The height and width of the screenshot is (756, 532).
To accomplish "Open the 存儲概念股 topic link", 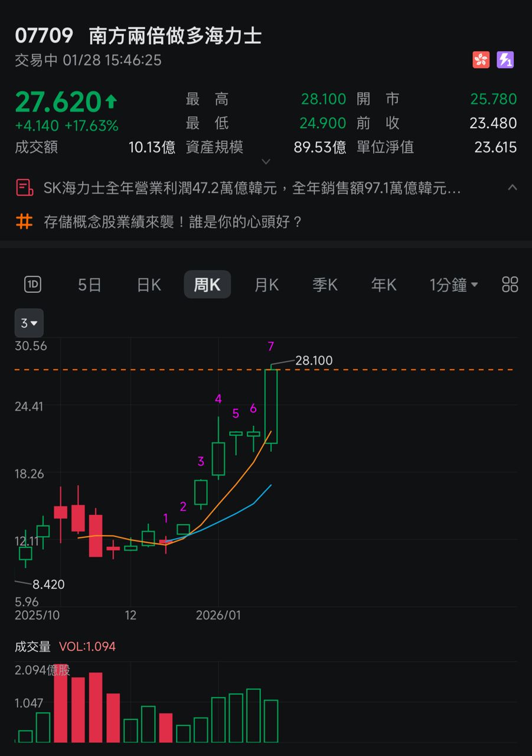I will pyautogui.click(x=173, y=222).
